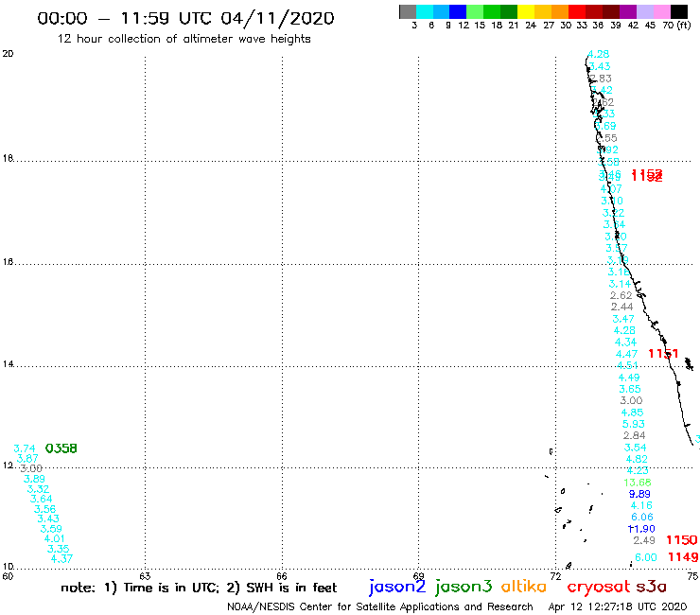Image resolution: width=700 pixels, height=615 pixels.
Task: Select the blue 11.90 wave height reading
Action: (641, 529)
